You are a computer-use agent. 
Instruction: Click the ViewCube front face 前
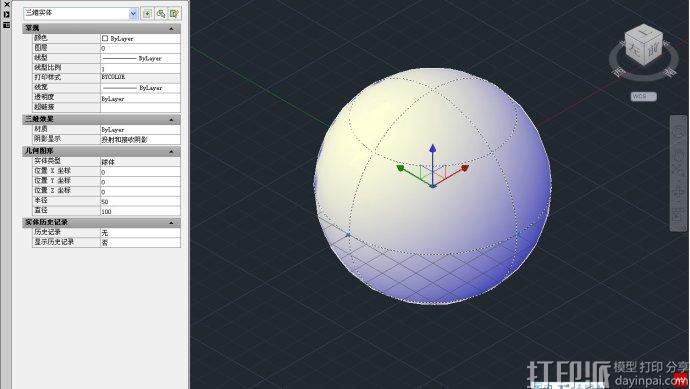(654, 50)
